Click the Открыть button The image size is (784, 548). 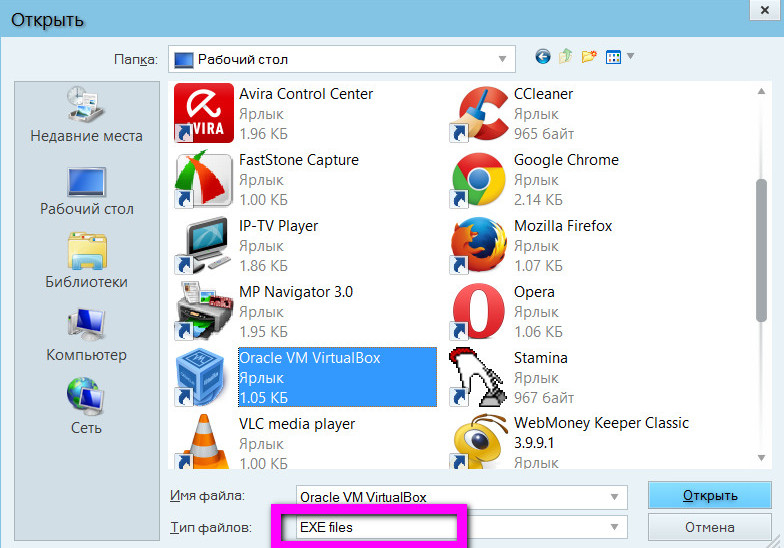tap(710, 496)
